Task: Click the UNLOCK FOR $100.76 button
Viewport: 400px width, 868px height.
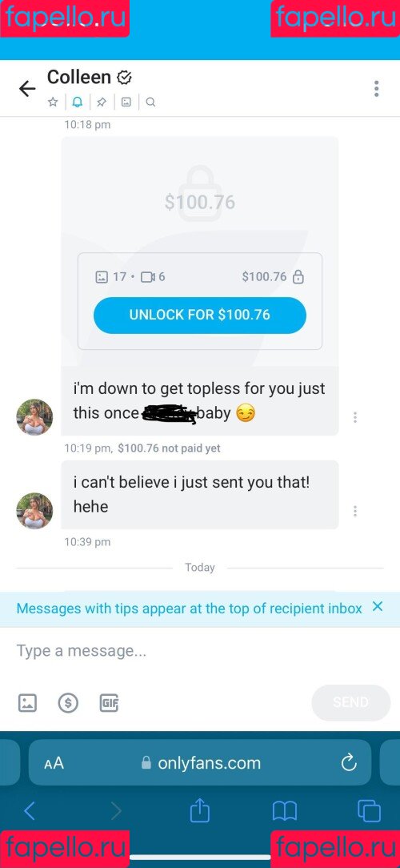Action: (x=200, y=315)
